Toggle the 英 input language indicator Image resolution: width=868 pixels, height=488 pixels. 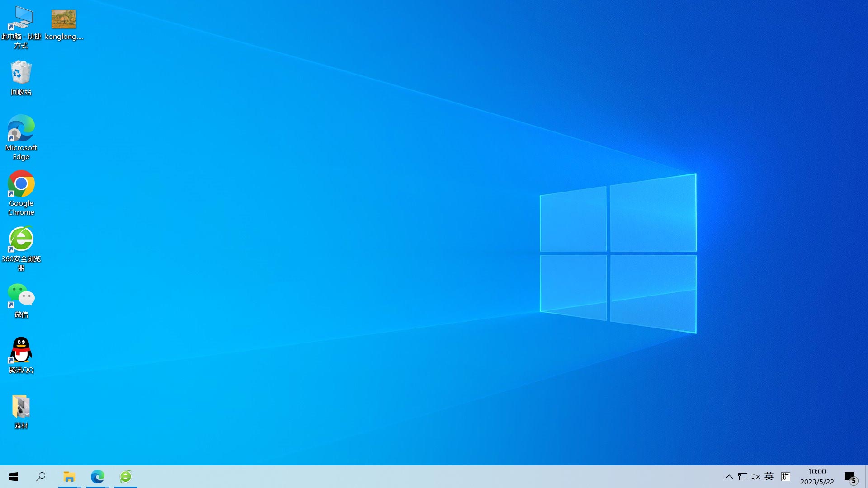tap(769, 477)
